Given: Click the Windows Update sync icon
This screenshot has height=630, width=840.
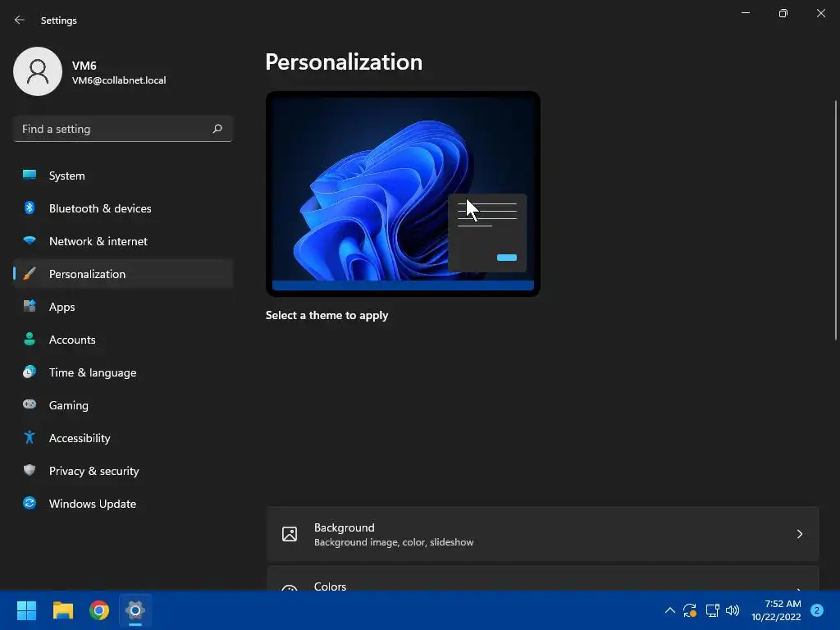Looking at the screenshot, I should (x=30, y=503).
